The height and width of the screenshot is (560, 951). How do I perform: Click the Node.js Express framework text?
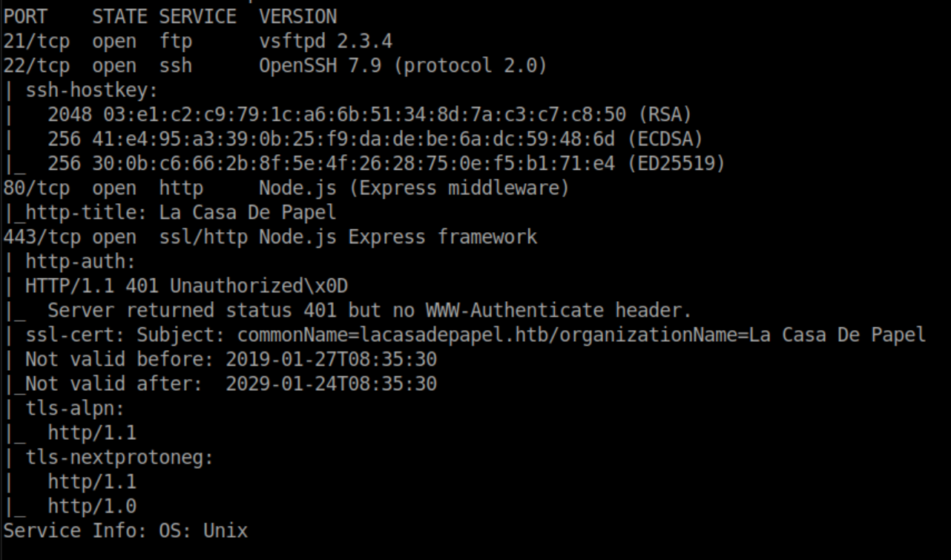coord(398,237)
